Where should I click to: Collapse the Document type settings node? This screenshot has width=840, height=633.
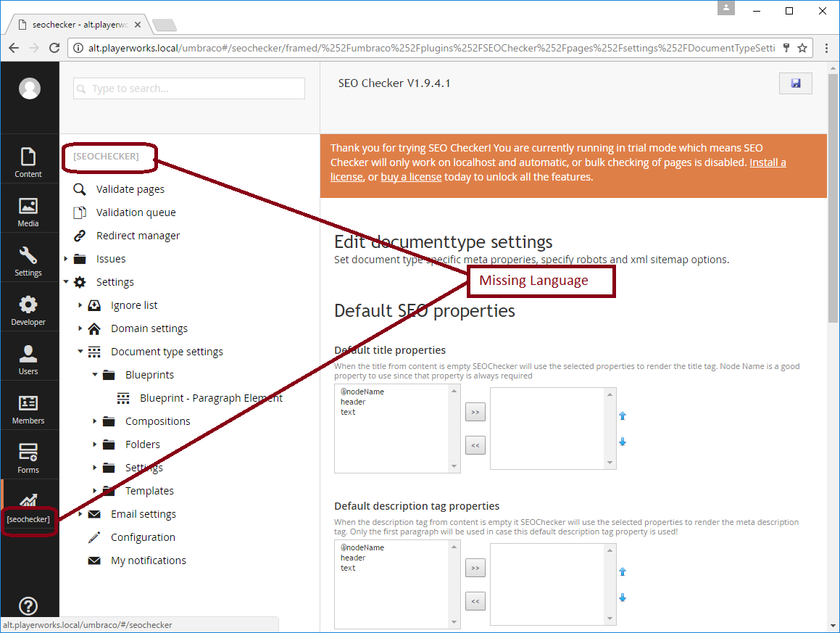point(80,351)
